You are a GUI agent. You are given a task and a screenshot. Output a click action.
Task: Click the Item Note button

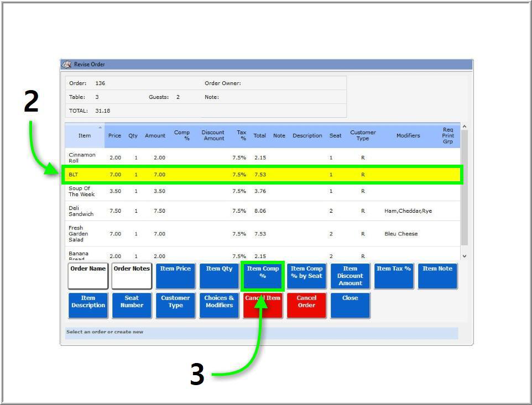coord(437,276)
